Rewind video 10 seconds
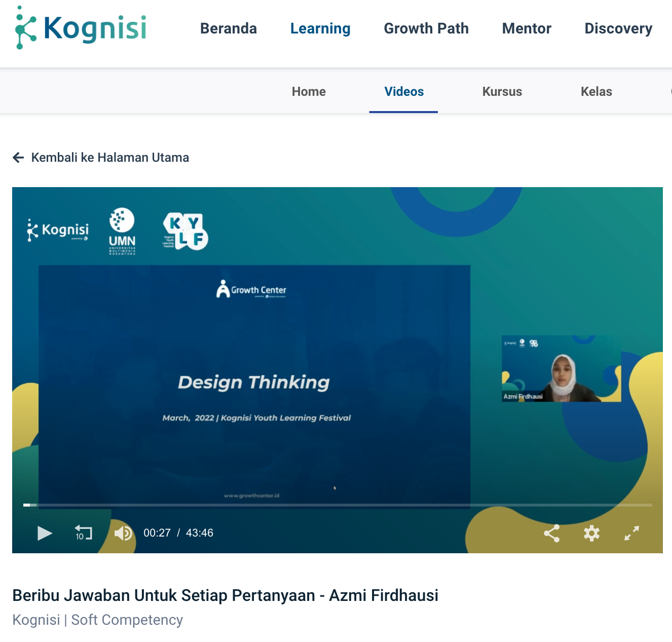Image resolution: width=672 pixels, height=642 pixels. coord(84,533)
